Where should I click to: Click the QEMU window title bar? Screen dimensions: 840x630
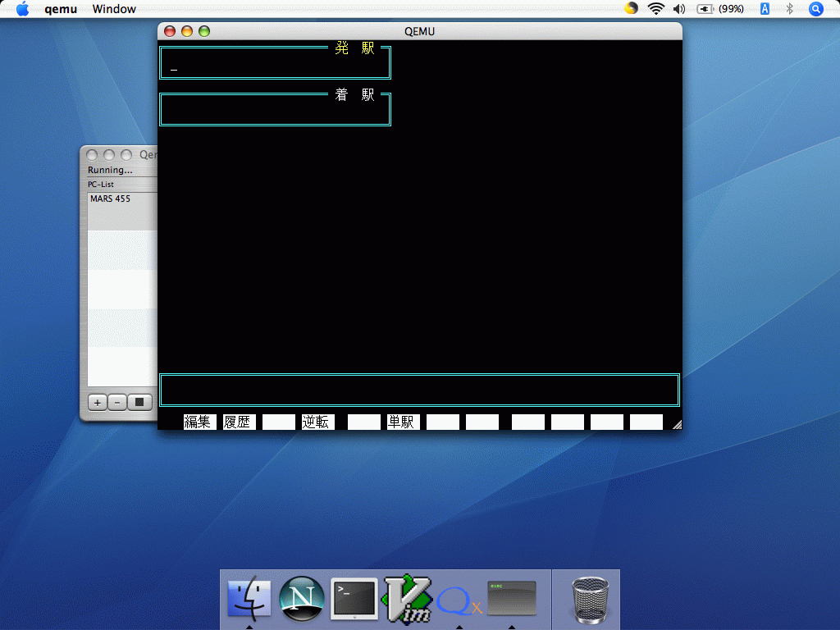[419, 32]
